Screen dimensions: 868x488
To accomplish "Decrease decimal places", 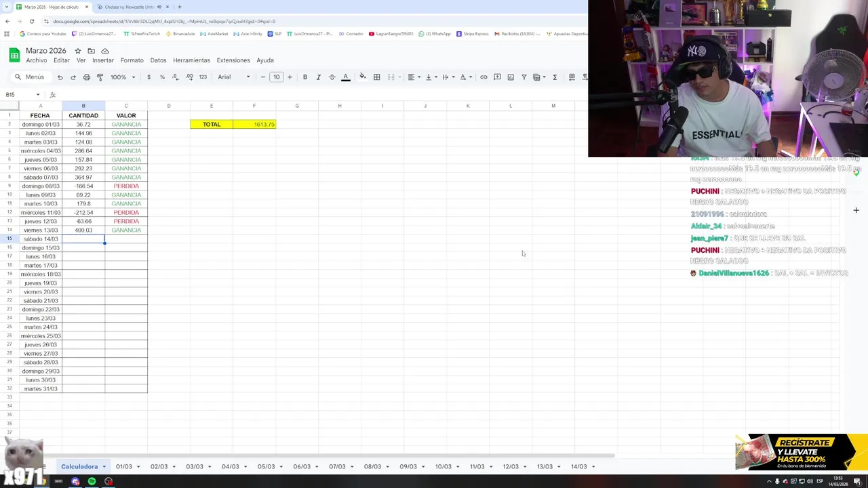I will tap(176, 77).
